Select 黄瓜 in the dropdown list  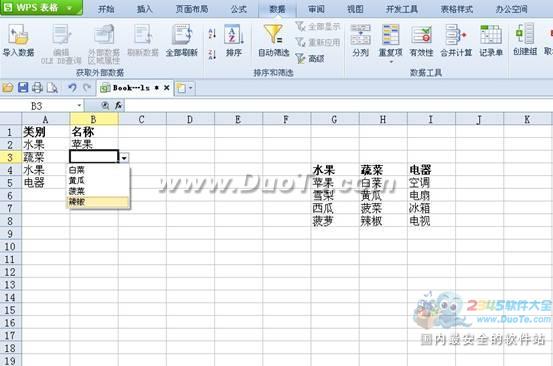tap(98, 181)
